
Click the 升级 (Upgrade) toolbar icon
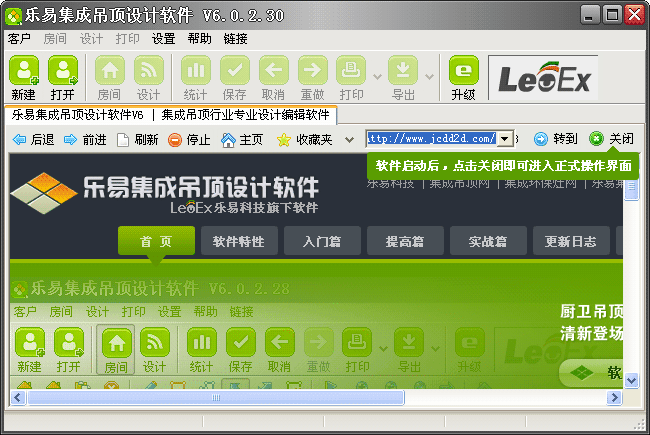click(463, 77)
